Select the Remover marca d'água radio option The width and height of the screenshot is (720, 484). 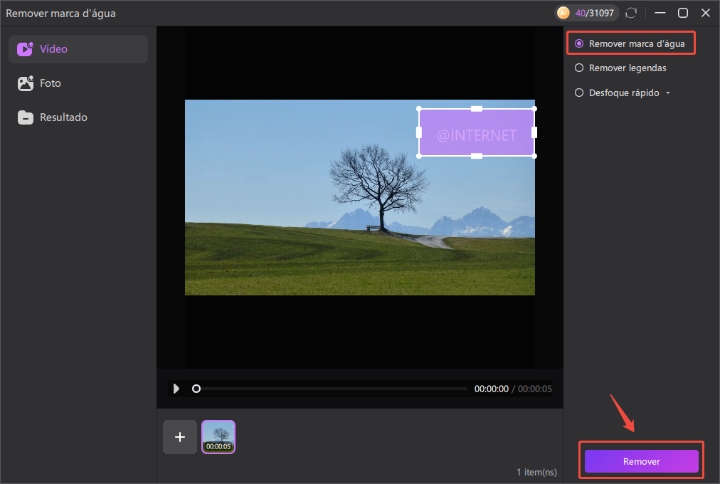(579, 44)
